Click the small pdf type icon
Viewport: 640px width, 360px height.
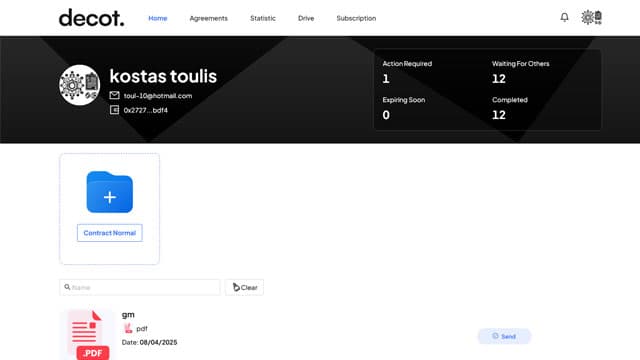click(x=128, y=328)
